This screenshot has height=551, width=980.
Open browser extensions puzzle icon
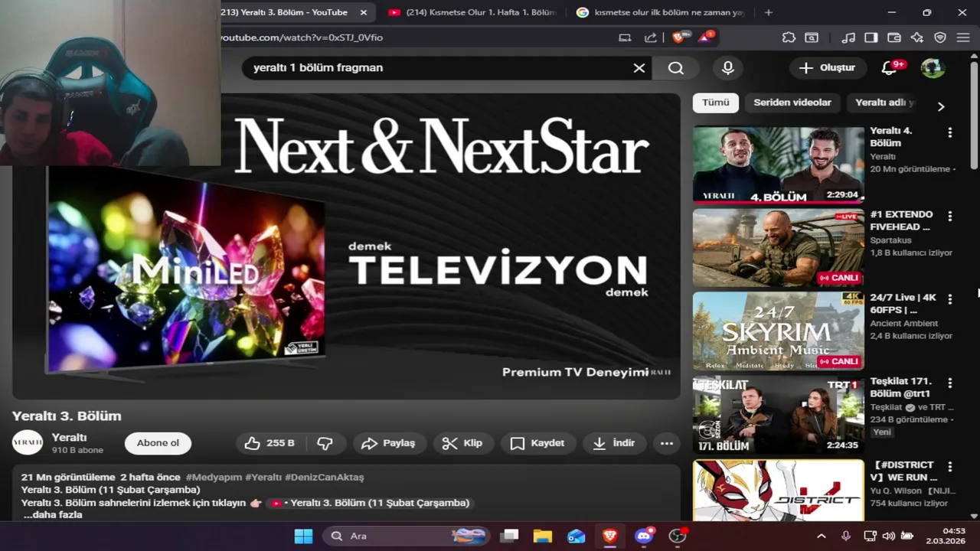coord(789,37)
